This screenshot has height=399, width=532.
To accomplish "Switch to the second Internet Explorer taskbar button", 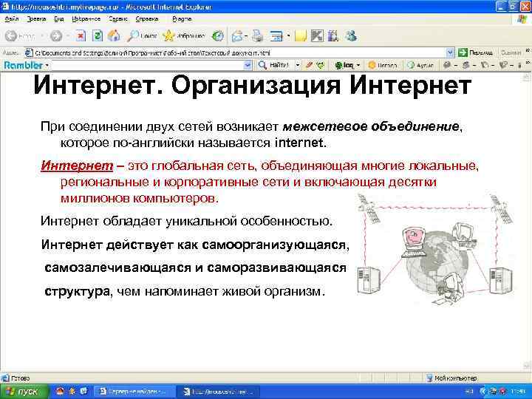I will (x=219, y=392).
